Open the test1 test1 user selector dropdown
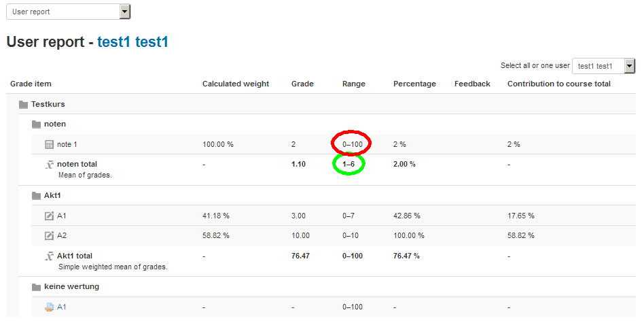The width and height of the screenshot is (644, 321). (x=604, y=66)
